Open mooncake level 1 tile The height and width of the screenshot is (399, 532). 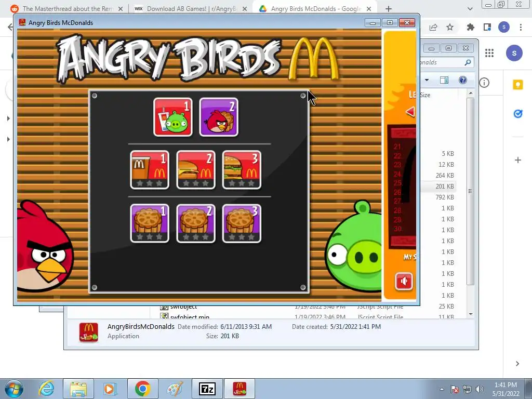[150, 223]
